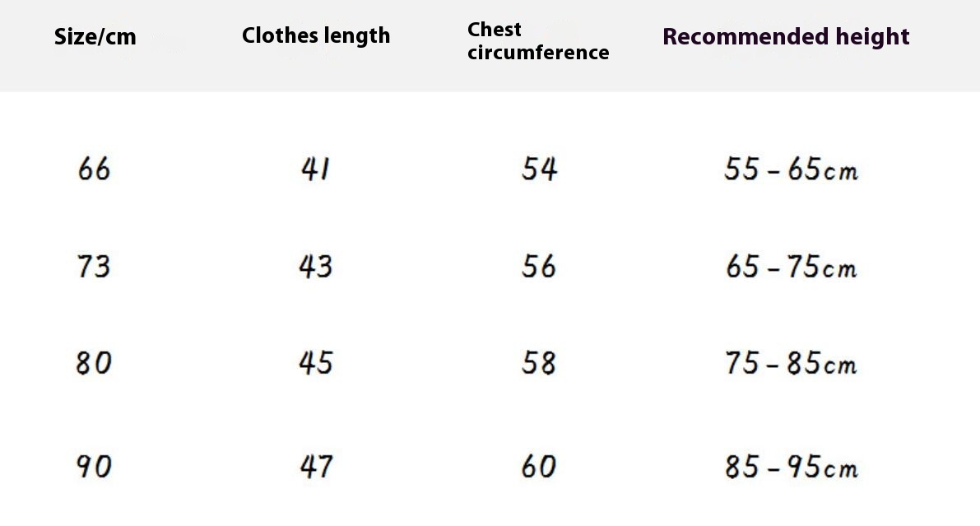This screenshot has width=980, height=526.
Task: Click the Chest circumference header
Action: 538,41
